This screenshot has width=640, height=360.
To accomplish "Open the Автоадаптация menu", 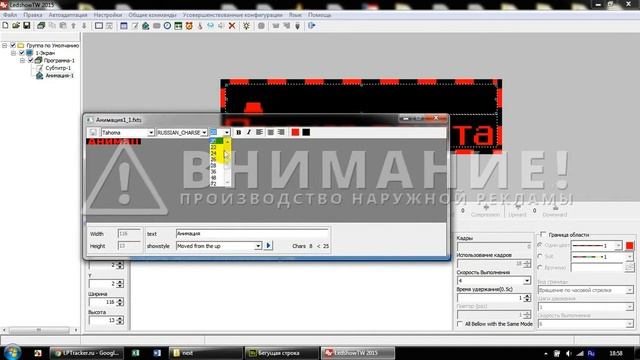I will (x=68, y=15).
